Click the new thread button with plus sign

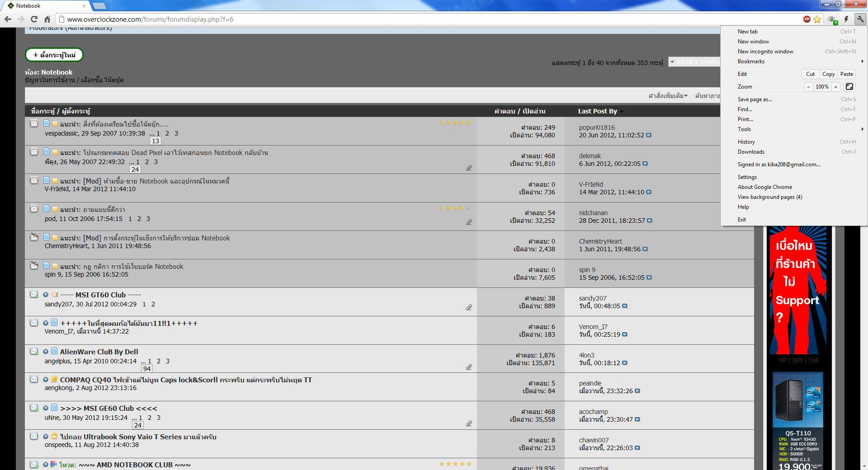click(54, 55)
